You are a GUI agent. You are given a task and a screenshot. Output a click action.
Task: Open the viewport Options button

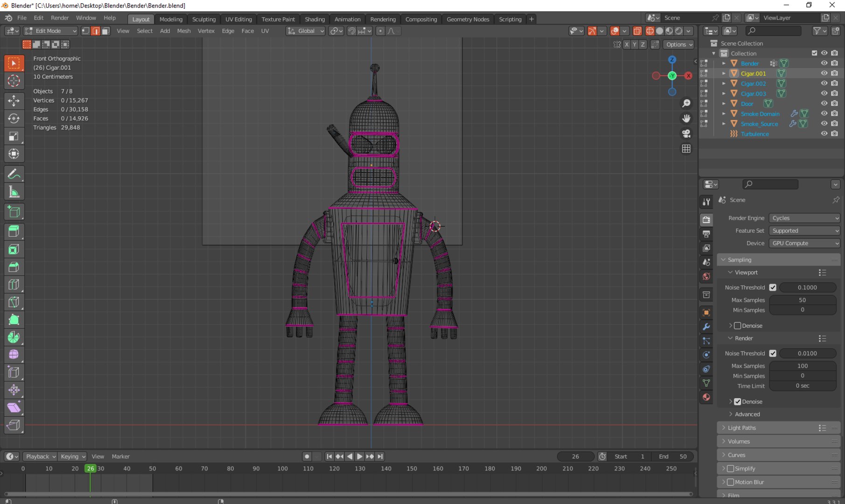679,44
